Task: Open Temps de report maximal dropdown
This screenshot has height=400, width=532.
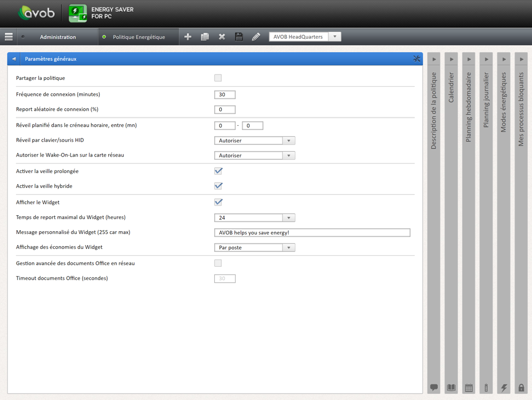Action: 254,218
